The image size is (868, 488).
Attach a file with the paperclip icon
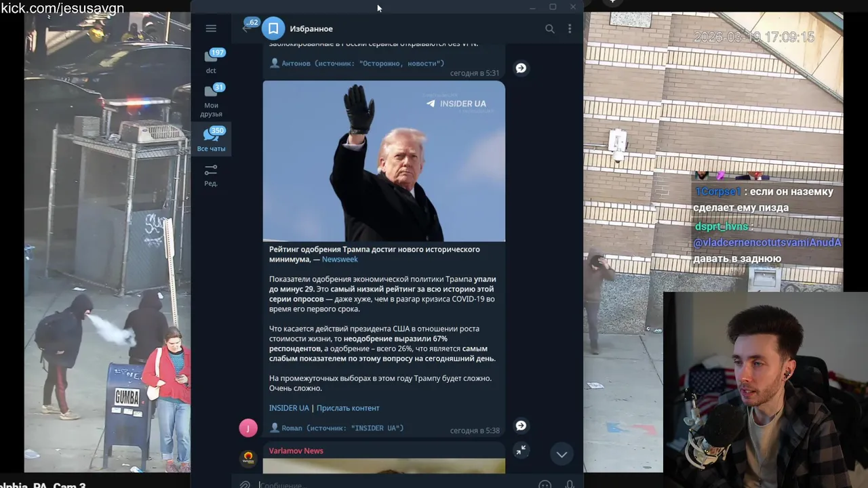pyautogui.click(x=245, y=484)
